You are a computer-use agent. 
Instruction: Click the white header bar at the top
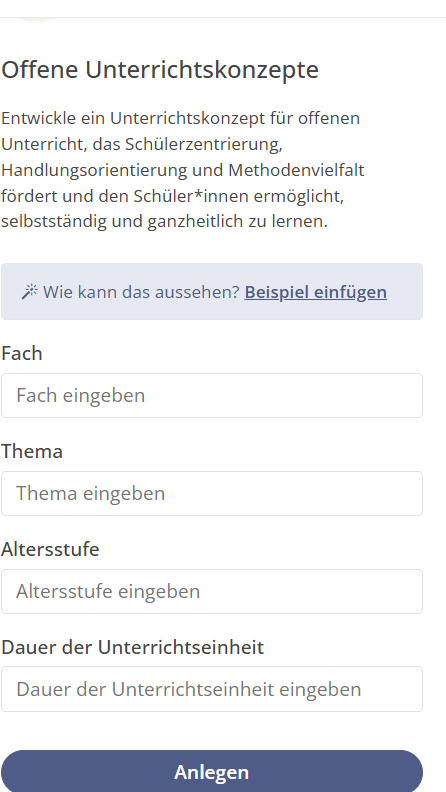(x=223, y=8)
